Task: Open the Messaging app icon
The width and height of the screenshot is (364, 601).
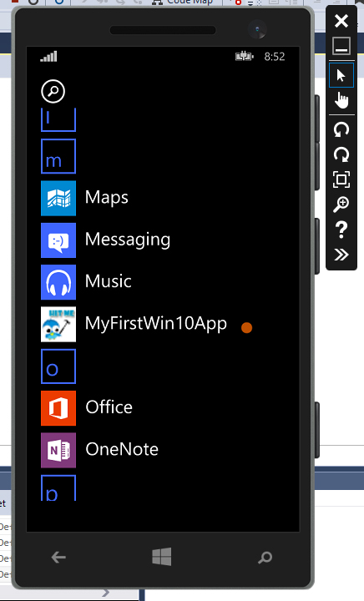Action: point(58,240)
